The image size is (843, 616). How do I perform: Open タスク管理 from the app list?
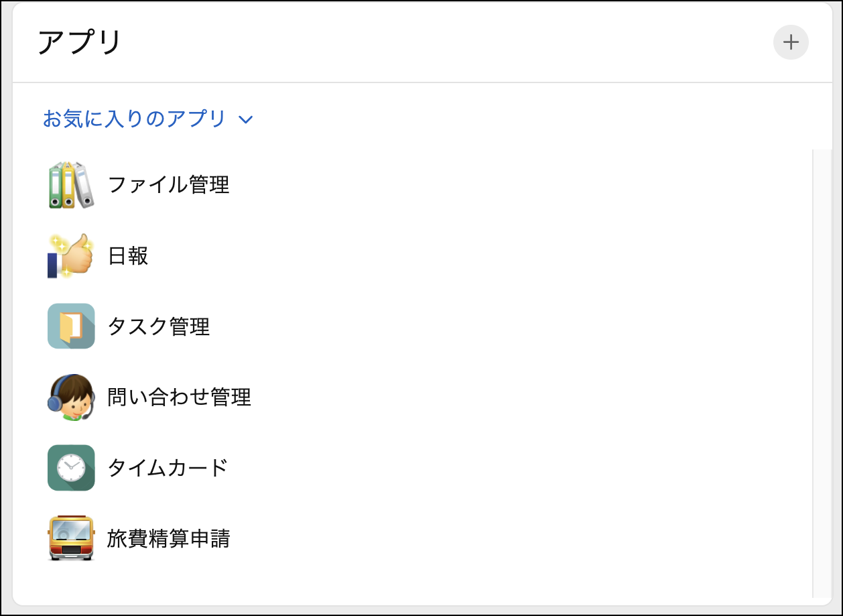click(160, 326)
